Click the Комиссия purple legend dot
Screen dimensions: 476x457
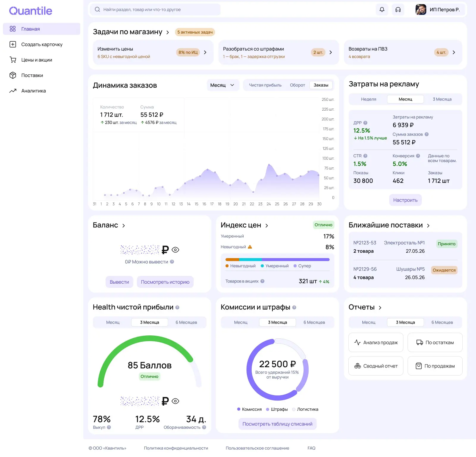click(x=239, y=409)
